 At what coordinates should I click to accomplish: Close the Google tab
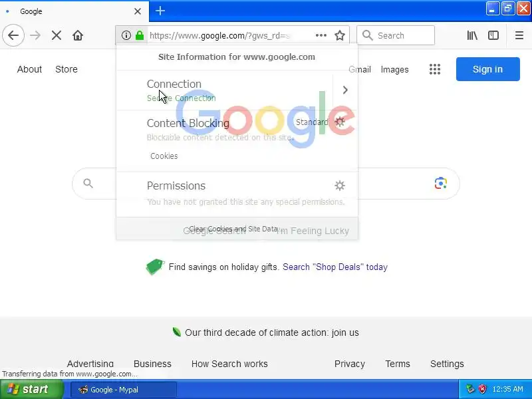coord(138,11)
